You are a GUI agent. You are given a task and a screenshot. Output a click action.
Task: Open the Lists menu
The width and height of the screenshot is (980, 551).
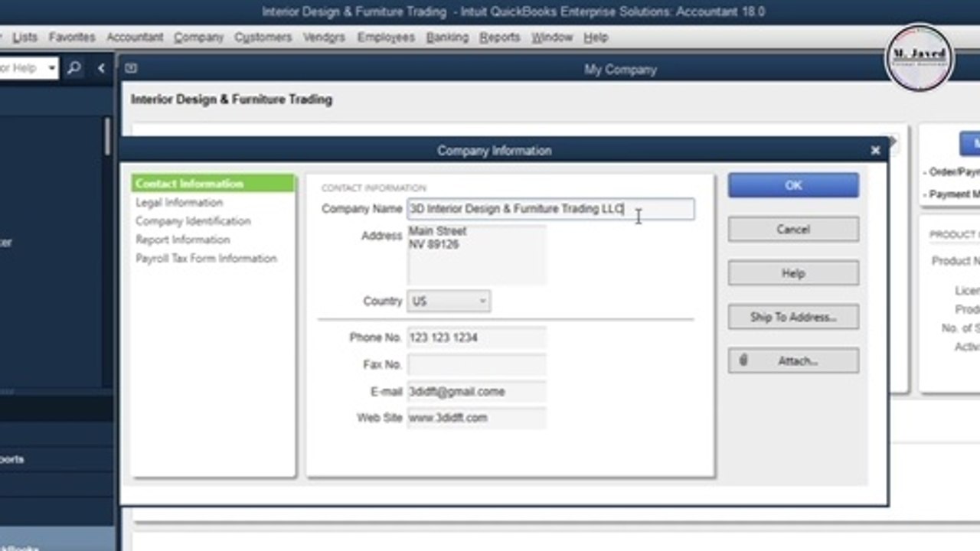pyautogui.click(x=24, y=37)
